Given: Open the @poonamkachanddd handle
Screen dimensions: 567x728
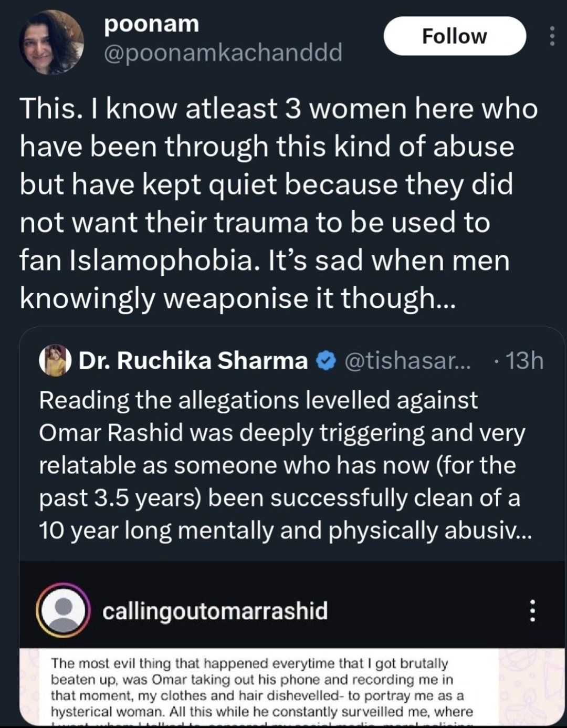Looking at the screenshot, I should 223,52.
